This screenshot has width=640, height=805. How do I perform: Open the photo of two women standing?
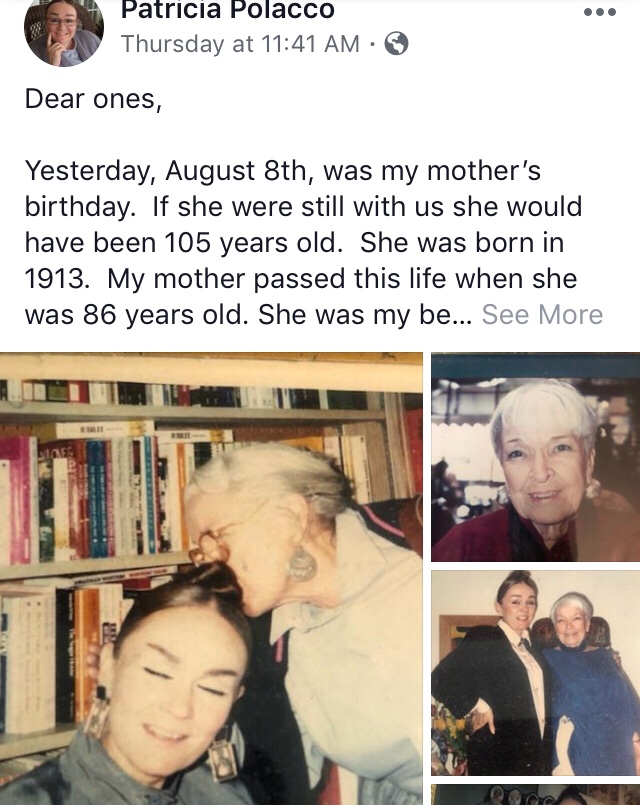tap(535, 673)
